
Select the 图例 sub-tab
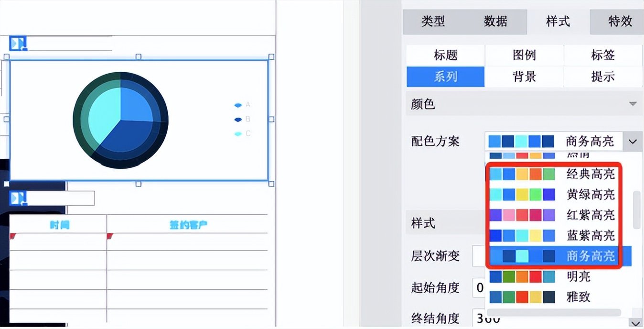(x=524, y=55)
